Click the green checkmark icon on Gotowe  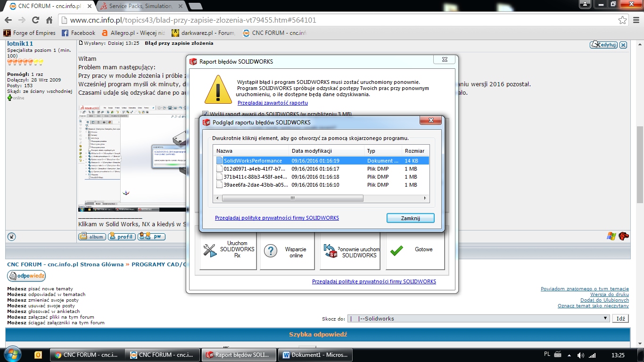point(396,250)
